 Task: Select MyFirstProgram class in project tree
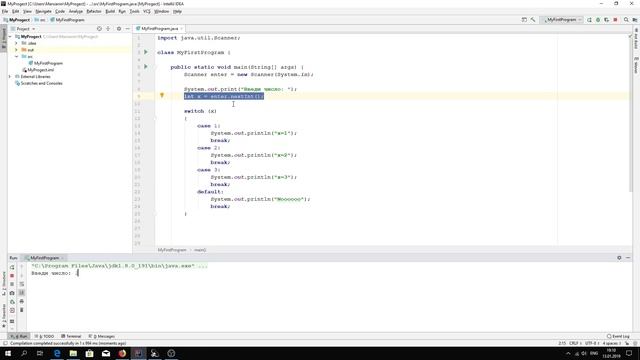45,63
